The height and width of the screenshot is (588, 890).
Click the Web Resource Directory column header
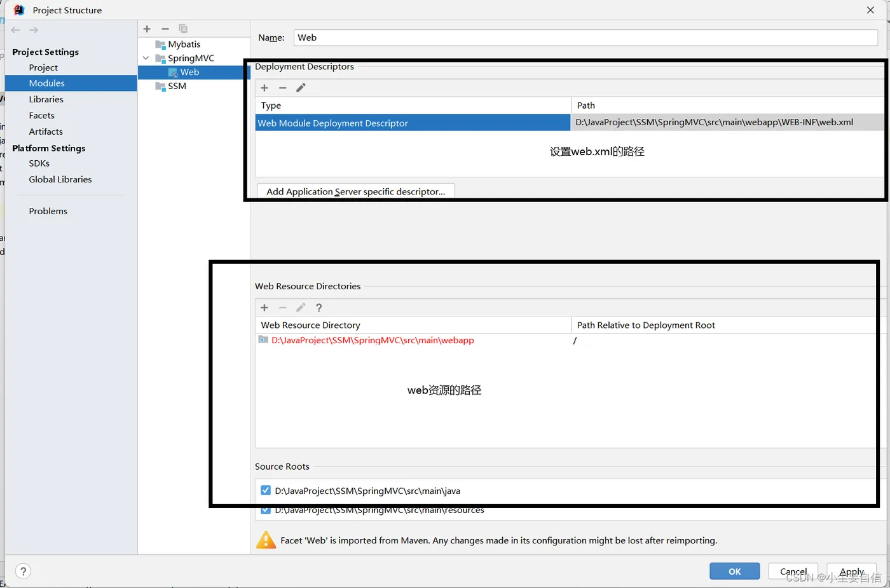pyautogui.click(x=413, y=325)
